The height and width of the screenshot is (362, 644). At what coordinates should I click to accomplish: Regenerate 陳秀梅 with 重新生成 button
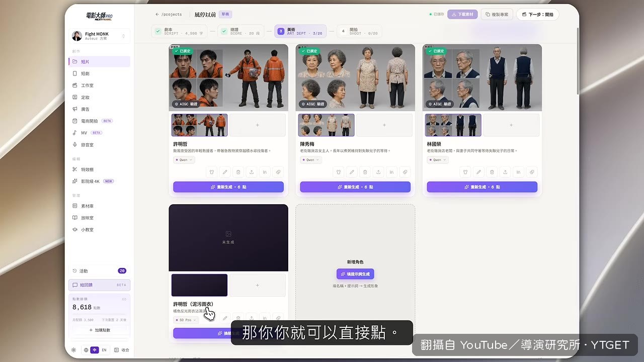point(355,187)
